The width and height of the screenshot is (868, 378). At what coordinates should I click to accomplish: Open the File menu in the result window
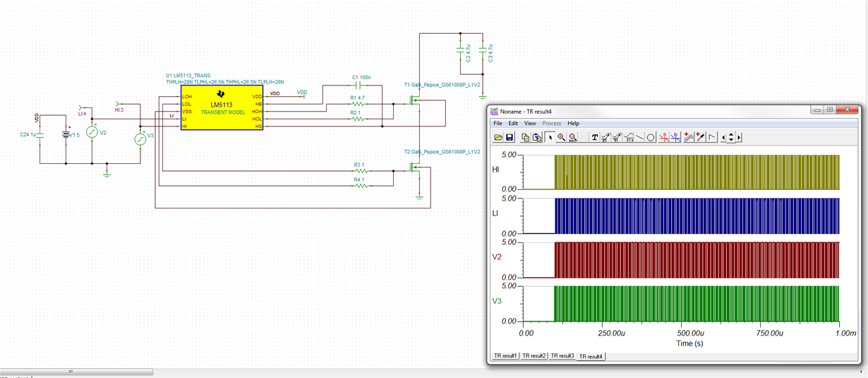498,123
